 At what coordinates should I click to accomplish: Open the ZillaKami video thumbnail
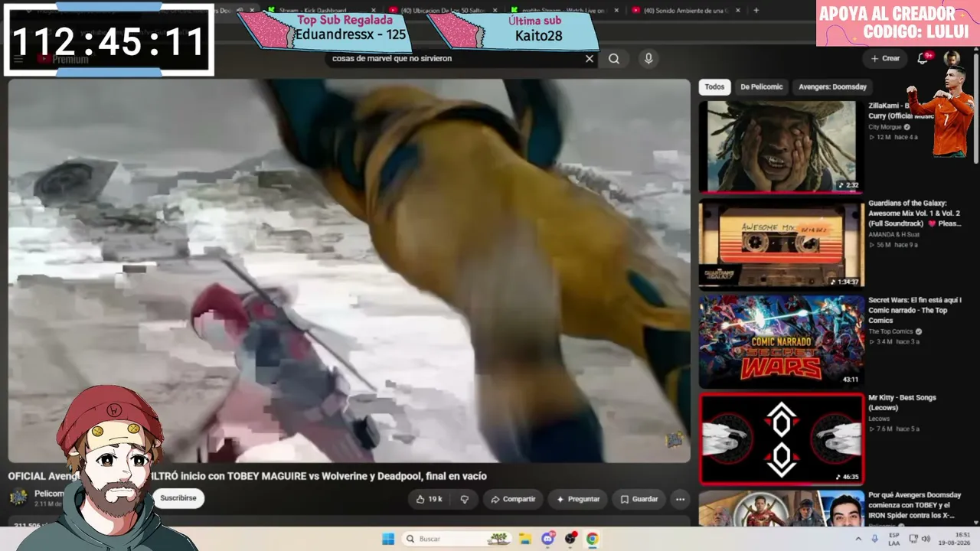click(x=782, y=146)
